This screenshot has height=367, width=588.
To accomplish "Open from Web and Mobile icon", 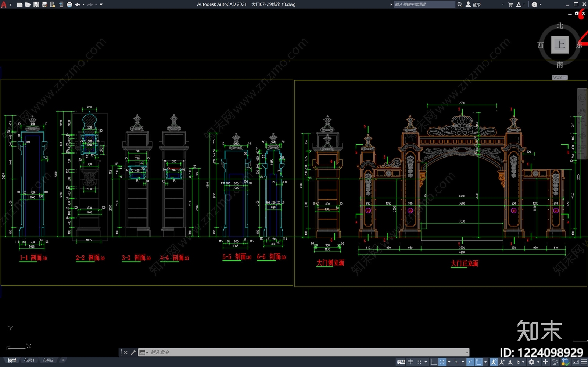I will coord(53,4).
